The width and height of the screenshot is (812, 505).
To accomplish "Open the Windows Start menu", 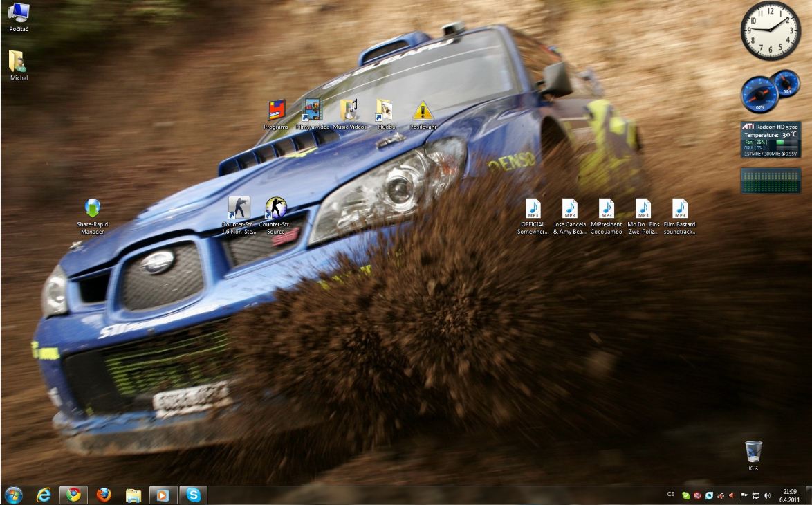I will click(13, 495).
